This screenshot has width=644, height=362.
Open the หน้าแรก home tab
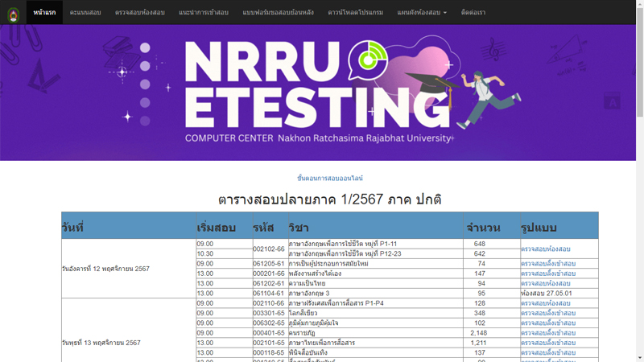(x=44, y=13)
